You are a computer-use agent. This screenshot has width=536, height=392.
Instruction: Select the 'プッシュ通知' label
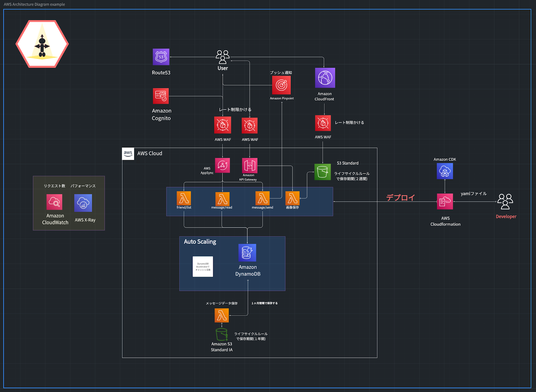tap(281, 73)
